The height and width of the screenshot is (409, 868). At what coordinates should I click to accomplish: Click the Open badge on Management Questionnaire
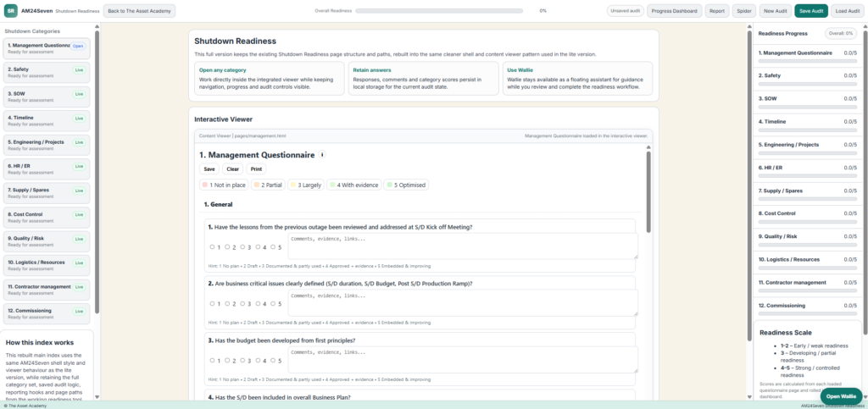point(78,46)
